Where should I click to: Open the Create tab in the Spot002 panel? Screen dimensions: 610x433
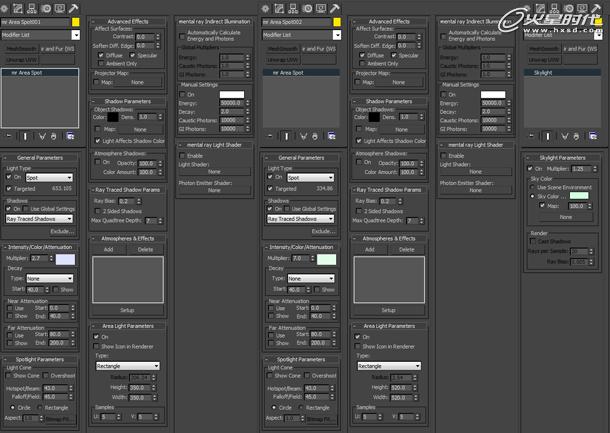pos(265,8)
